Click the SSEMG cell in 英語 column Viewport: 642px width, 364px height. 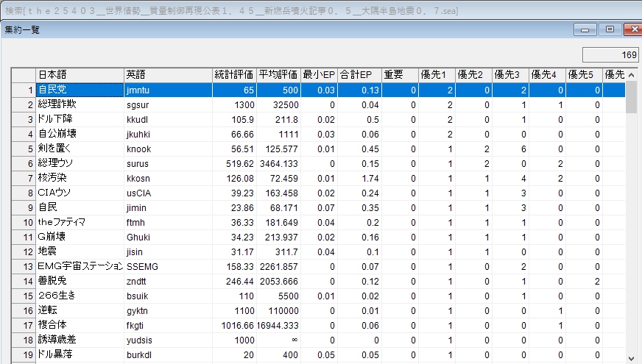[168, 266]
